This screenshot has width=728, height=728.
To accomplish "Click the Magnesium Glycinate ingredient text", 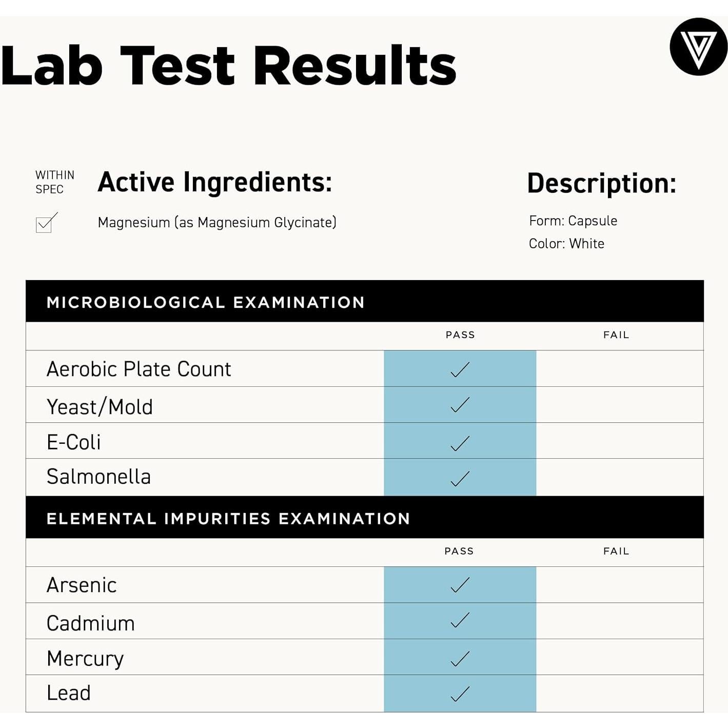I will pos(217,223).
